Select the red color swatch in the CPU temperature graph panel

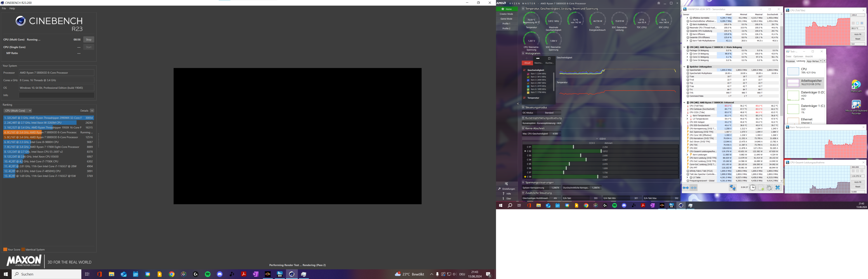[x=853, y=23]
